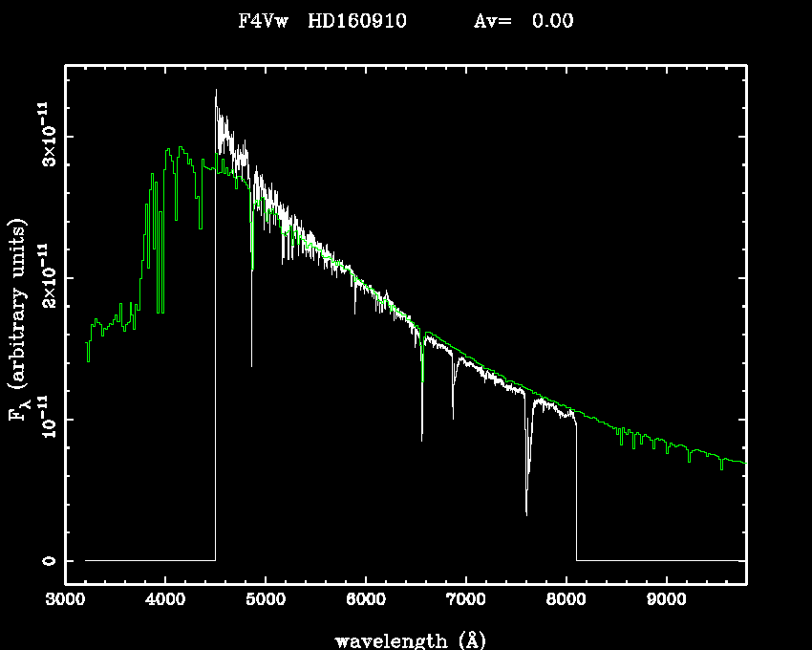812x650 pixels.
Task: Click the white spectrum peak near 4500 Å
Action: point(216,92)
